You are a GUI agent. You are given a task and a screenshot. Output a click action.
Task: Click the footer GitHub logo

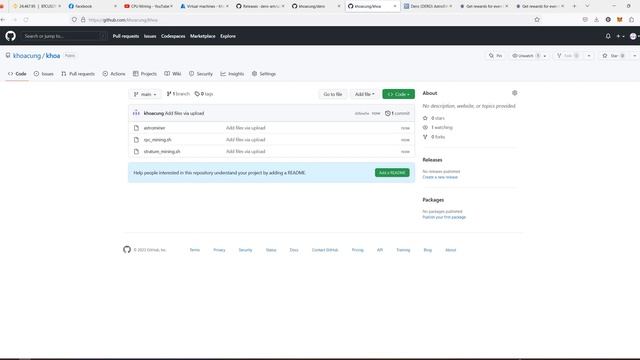(127, 249)
